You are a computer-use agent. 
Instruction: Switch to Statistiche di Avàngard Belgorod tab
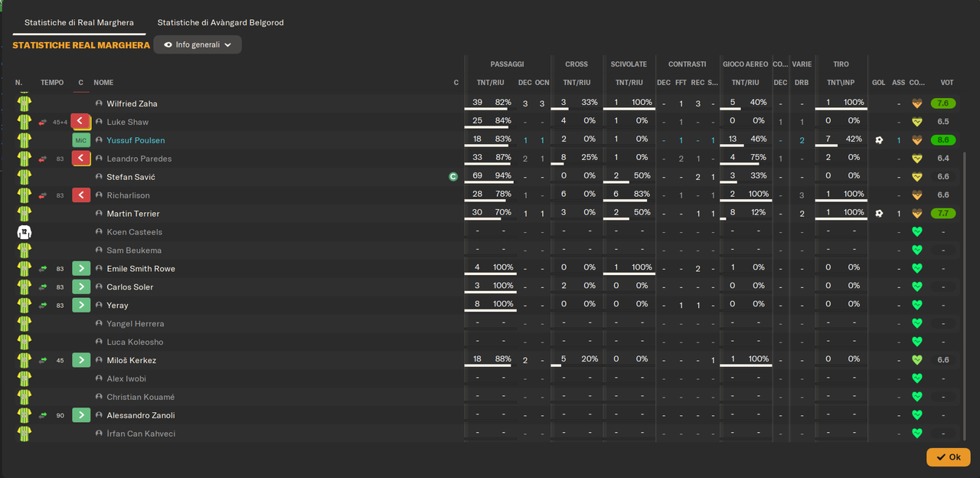tap(220, 22)
